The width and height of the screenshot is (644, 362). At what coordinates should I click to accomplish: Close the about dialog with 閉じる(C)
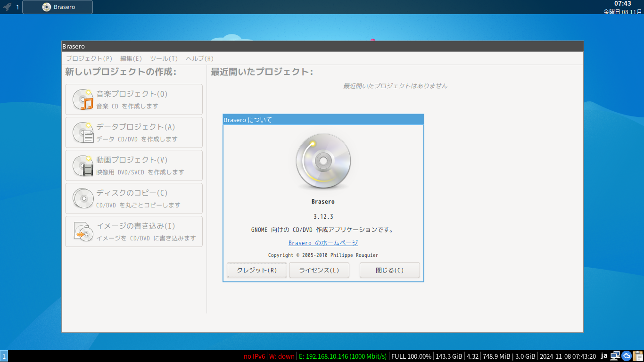pyautogui.click(x=390, y=270)
